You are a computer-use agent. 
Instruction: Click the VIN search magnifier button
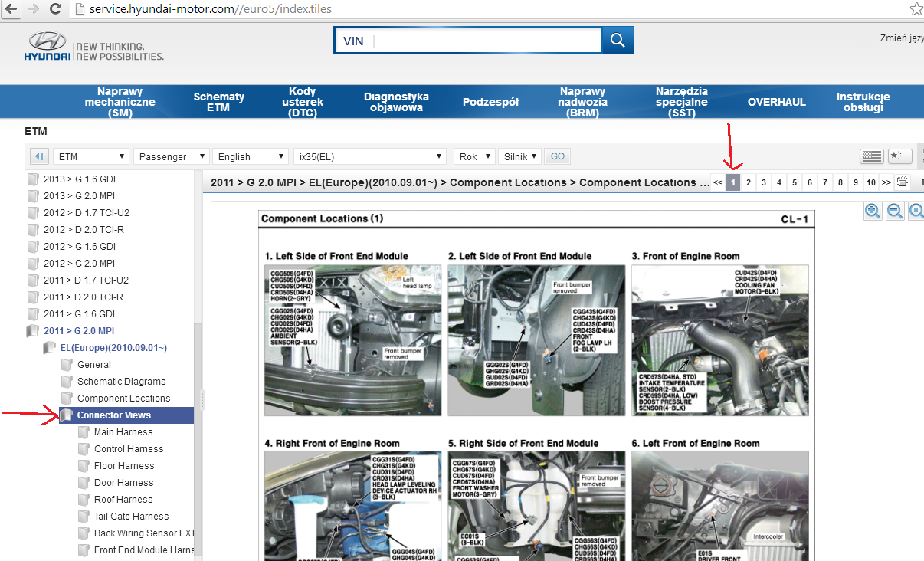click(x=617, y=41)
